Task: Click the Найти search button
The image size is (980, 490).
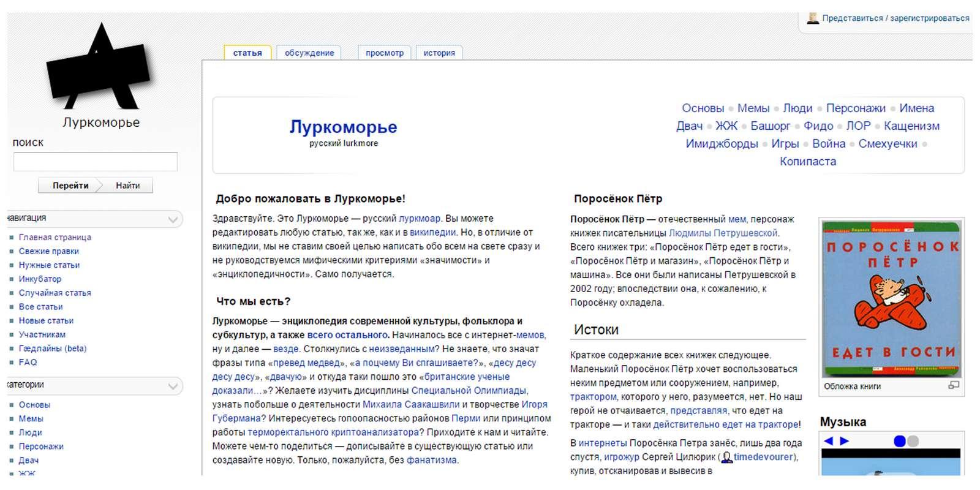Action: pos(127,186)
